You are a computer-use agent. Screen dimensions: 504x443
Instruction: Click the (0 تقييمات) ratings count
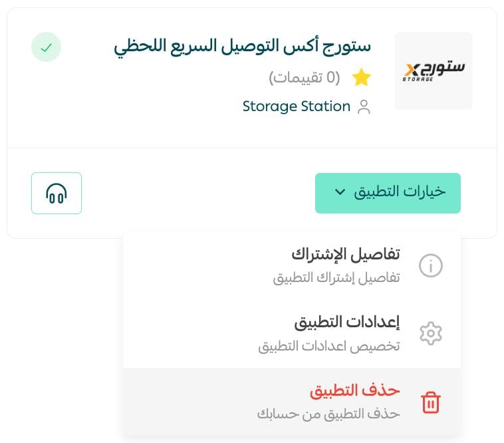click(305, 77)
